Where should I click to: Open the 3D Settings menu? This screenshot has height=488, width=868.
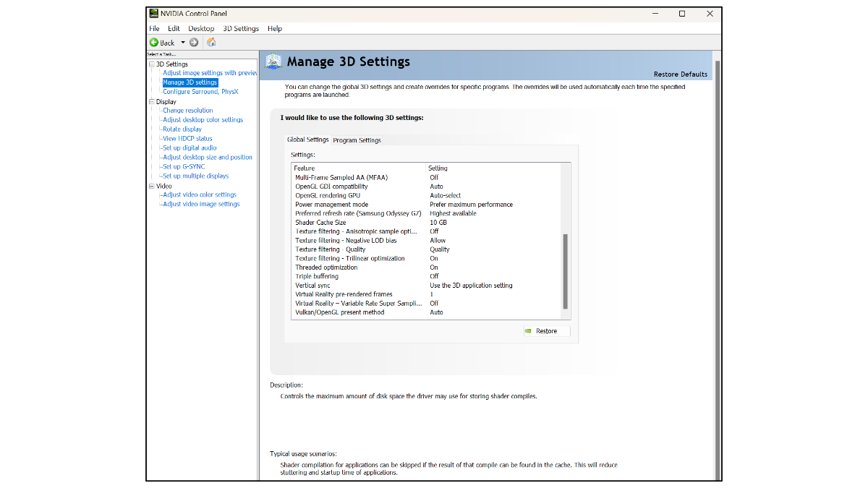click(x=240, y=29)
